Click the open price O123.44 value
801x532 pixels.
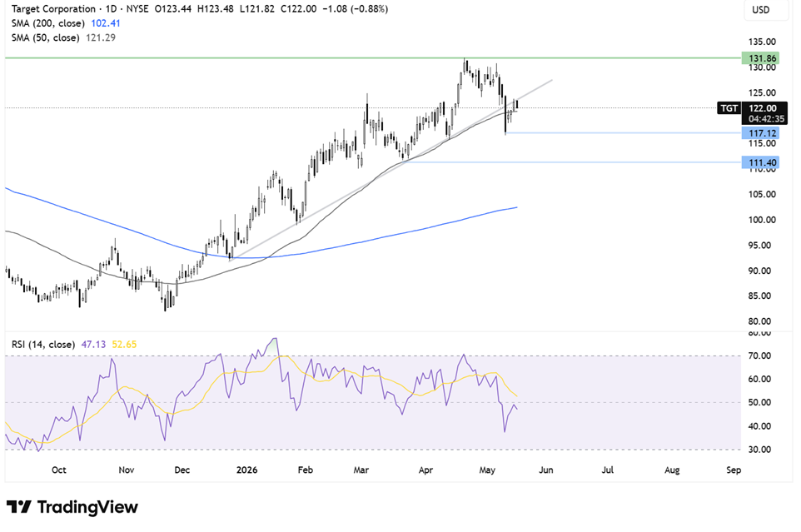[174, 8]
